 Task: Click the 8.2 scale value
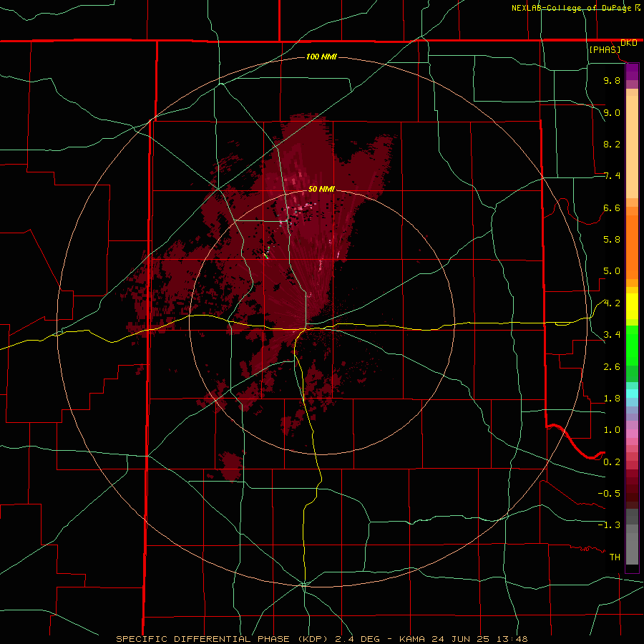[612, 144]
